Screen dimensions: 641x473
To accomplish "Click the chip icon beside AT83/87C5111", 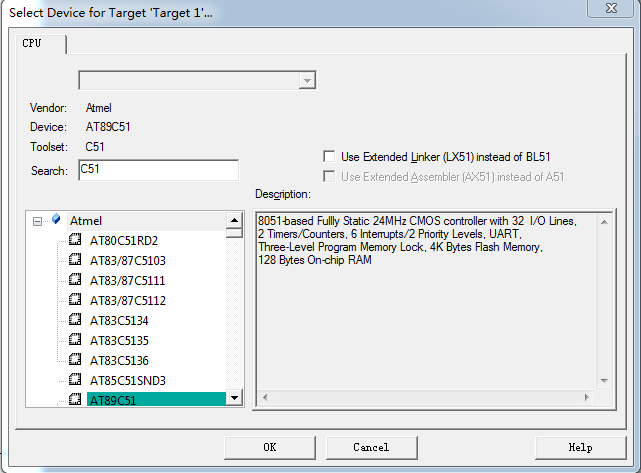I will (75, 280).
